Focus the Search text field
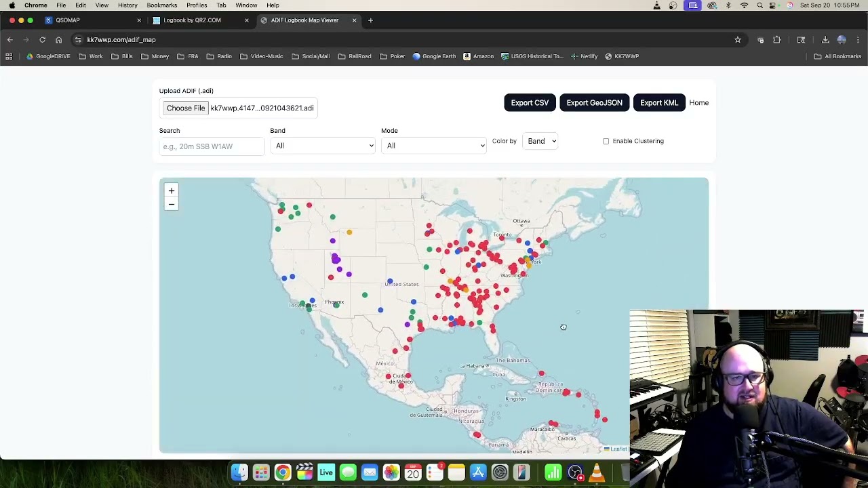This screenshot has width=868, height=488. (212, 146)
